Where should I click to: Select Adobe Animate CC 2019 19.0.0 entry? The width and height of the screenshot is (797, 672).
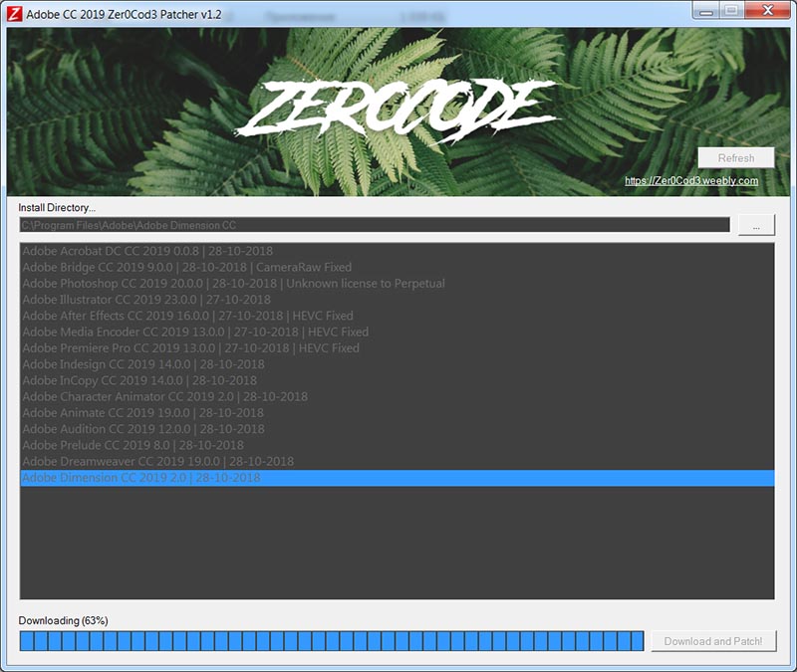click(398, 413)
